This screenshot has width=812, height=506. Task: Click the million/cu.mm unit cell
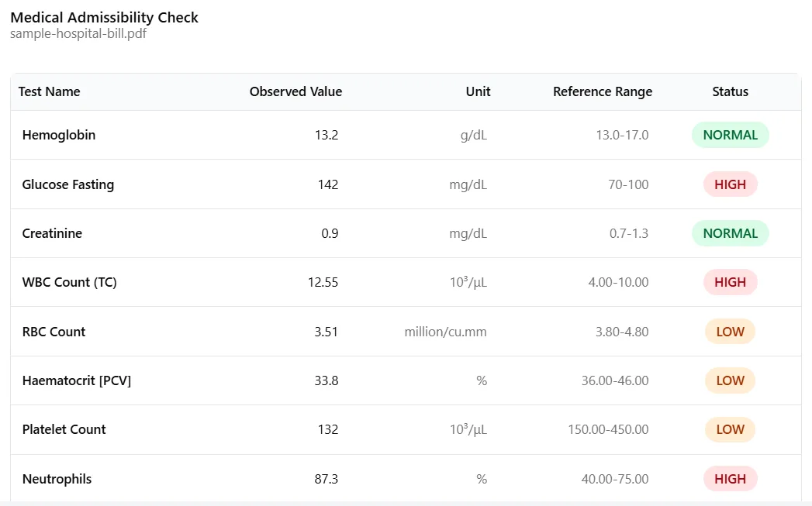click(445, 332)
